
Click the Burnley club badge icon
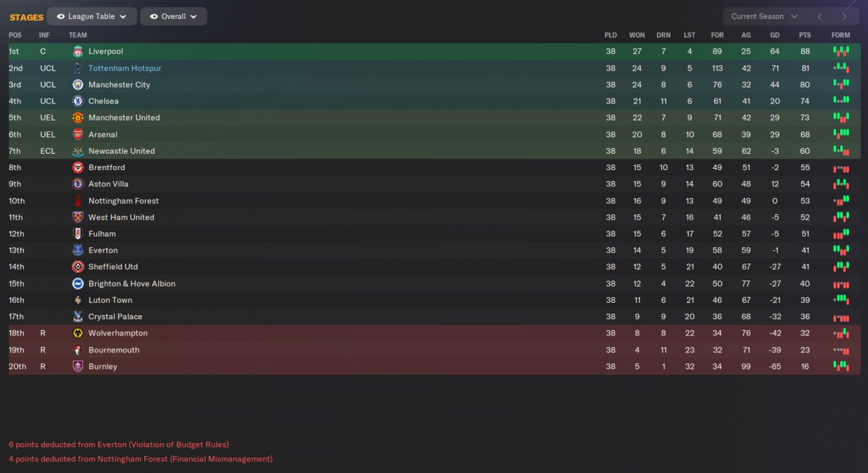[x=78, y=367]
